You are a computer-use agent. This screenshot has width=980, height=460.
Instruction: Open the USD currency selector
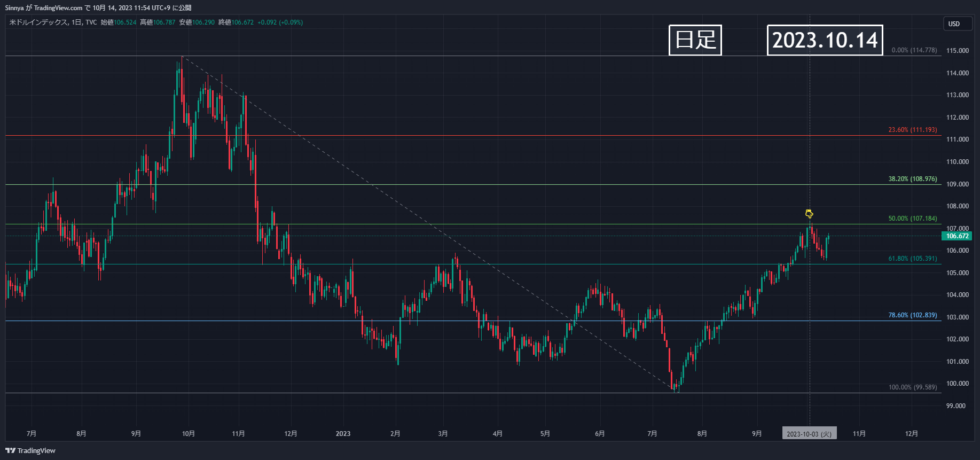point(957,24)
